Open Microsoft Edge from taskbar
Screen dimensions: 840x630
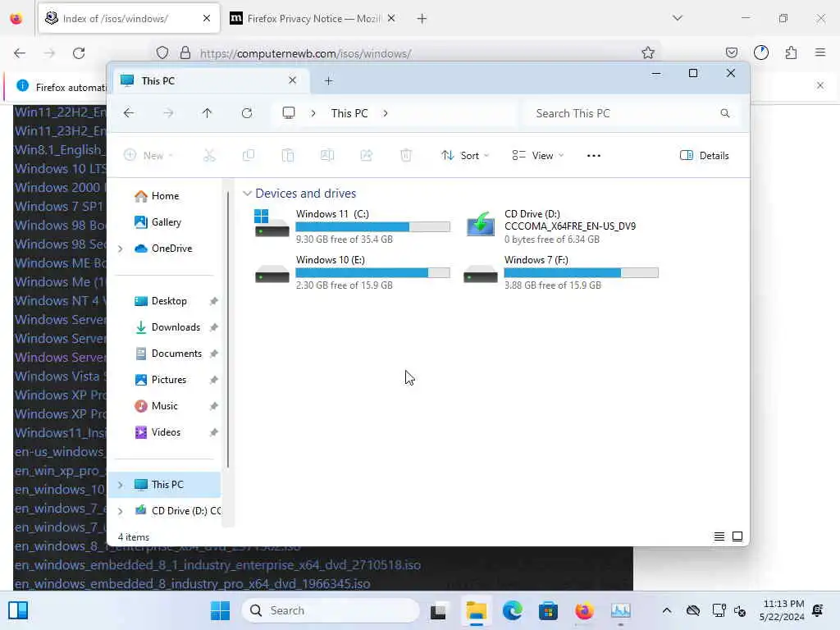[512, 610]
